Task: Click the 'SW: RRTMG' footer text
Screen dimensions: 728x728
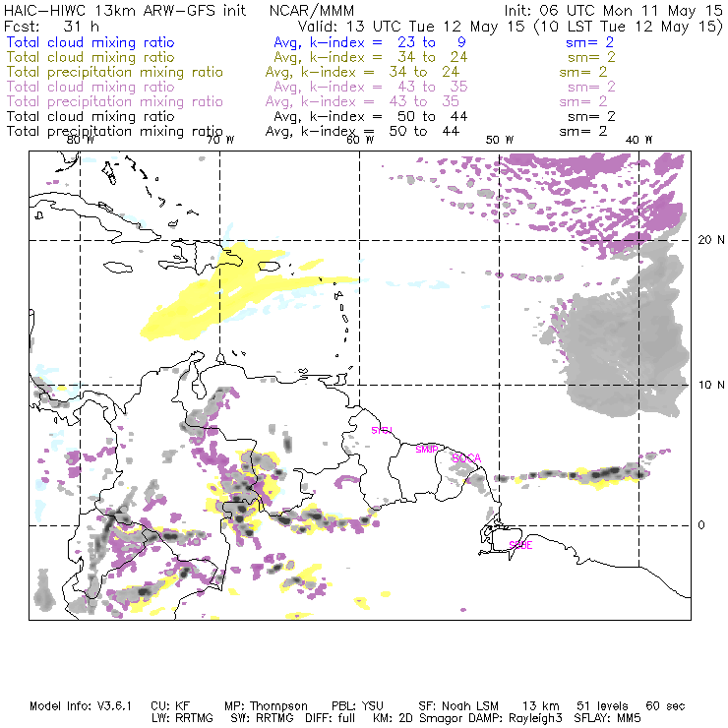Action: 263,718
